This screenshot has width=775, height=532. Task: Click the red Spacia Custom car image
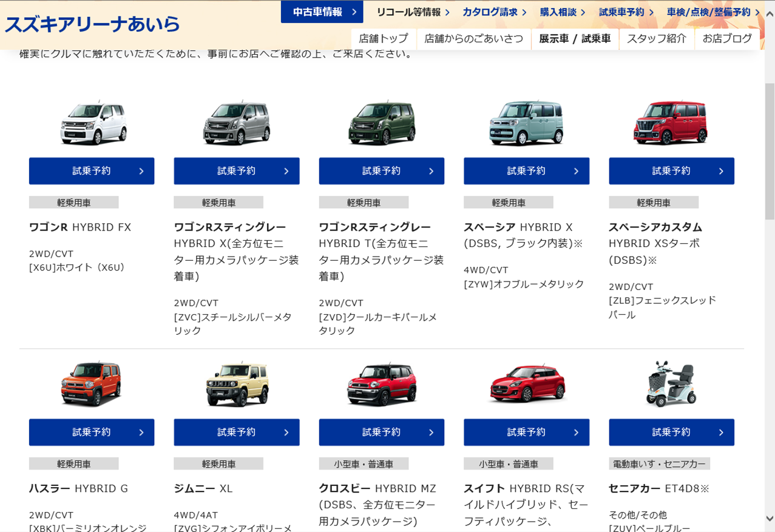click(671, 123)
